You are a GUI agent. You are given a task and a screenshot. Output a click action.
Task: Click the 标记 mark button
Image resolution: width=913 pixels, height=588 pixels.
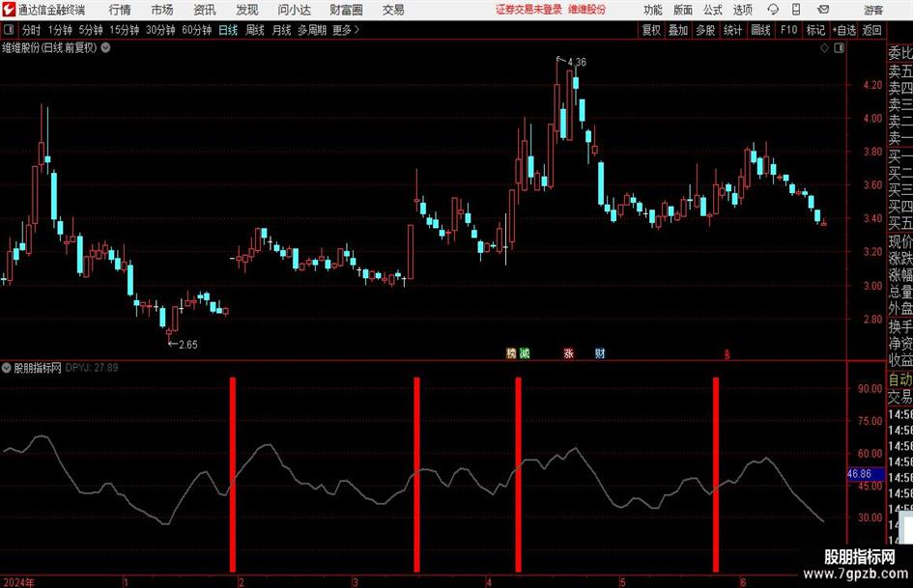pos(815,30)
